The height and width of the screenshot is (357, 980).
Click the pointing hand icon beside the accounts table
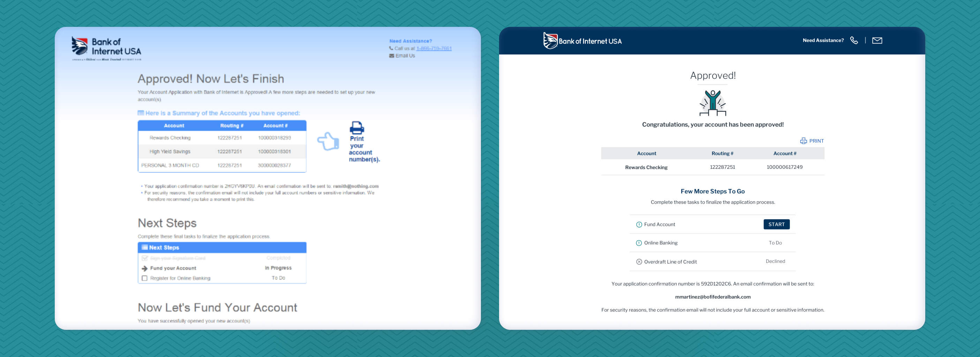click(328, 142)
